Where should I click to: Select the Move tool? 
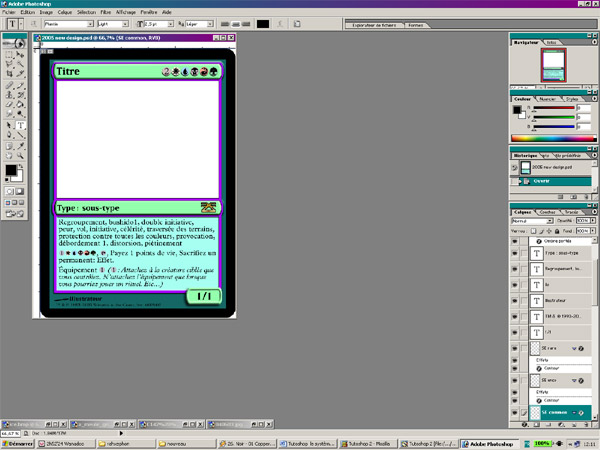(x=20, y=54)
